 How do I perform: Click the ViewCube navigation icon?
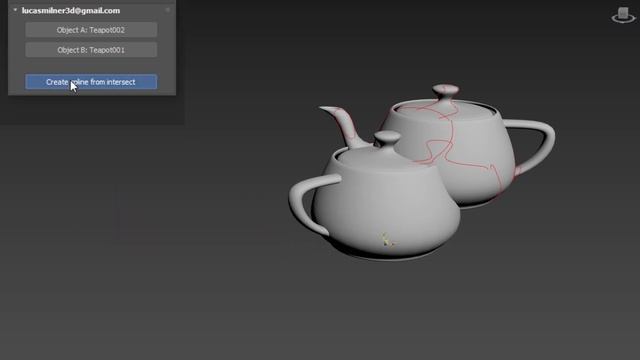click(623, 15)
